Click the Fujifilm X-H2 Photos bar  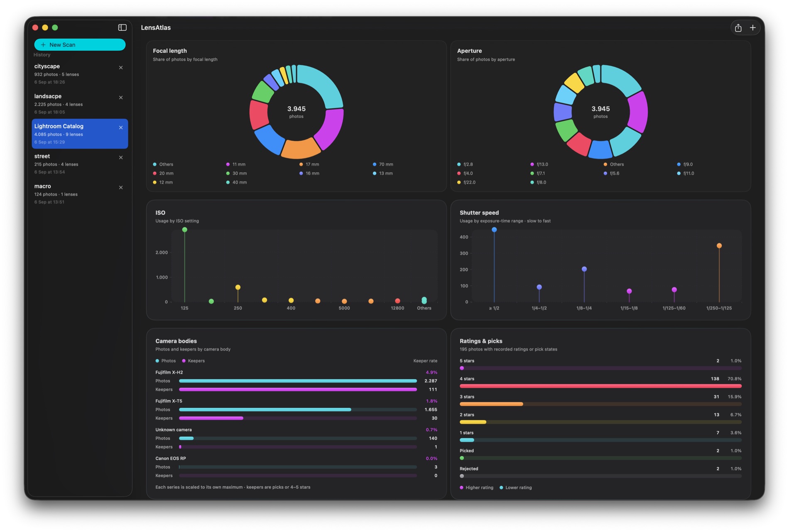(x=298, y=381)
